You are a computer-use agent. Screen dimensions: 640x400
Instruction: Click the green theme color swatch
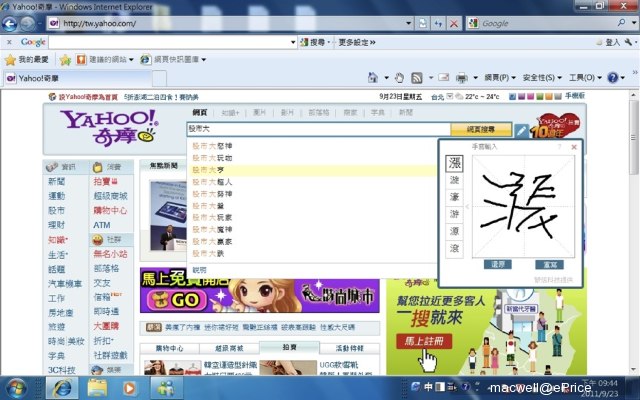[540, 97]
